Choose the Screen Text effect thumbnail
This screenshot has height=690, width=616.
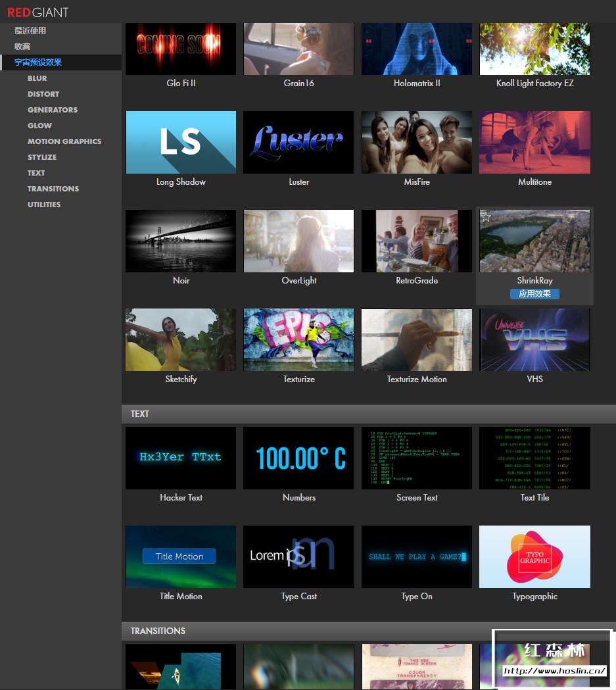pos(416,458)
